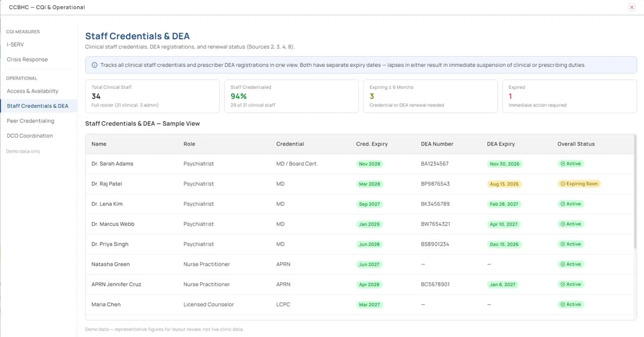Select the Dr. Priya Singh name cell
The width and height of the screenshot is (644, 337).
click(x=110, y=244)
